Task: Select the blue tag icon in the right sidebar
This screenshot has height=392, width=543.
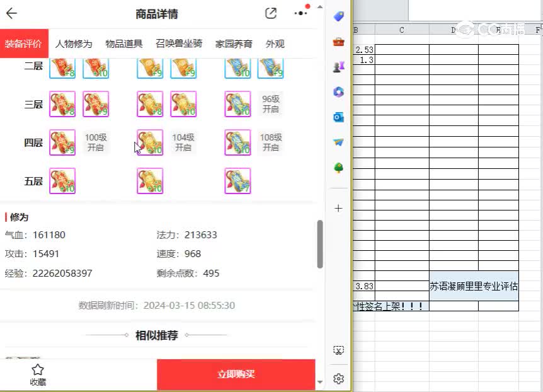Action: [x=338, y=16]
